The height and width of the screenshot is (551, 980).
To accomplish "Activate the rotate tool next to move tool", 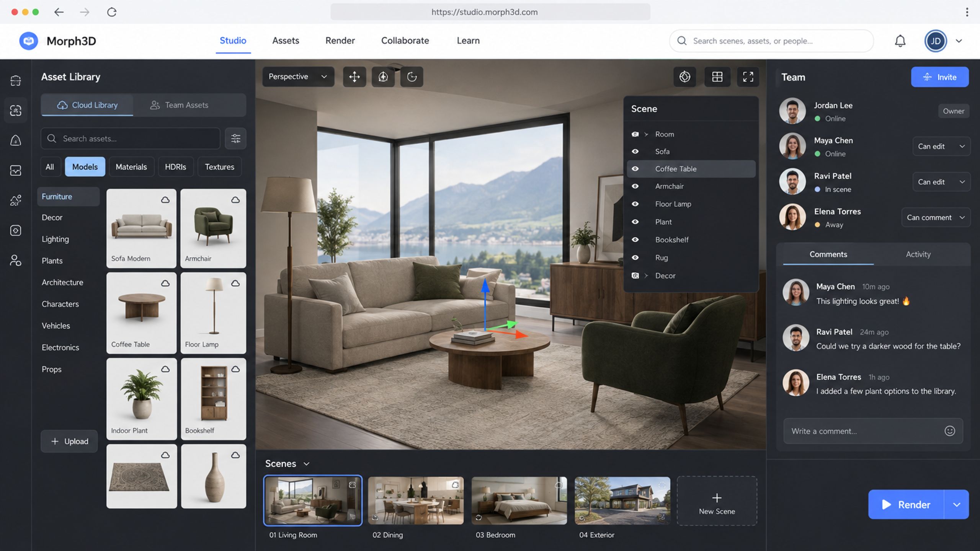I will click(383, 77).
